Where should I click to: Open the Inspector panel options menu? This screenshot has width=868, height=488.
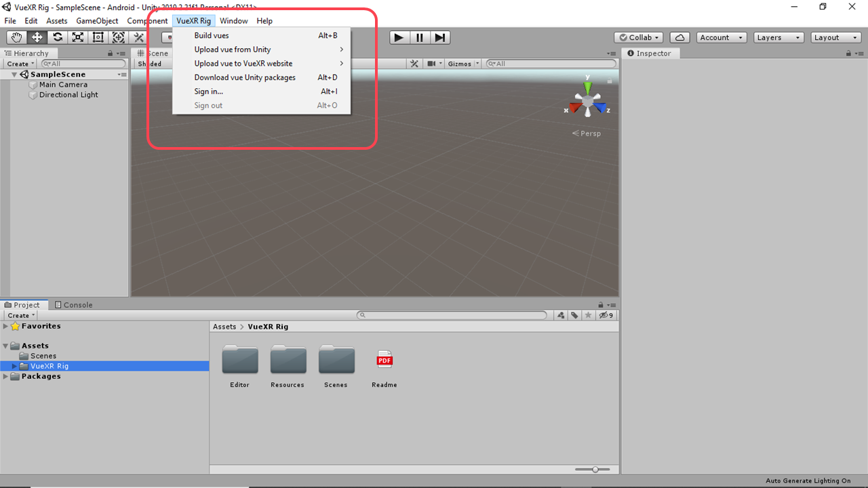tap(860, 53)
